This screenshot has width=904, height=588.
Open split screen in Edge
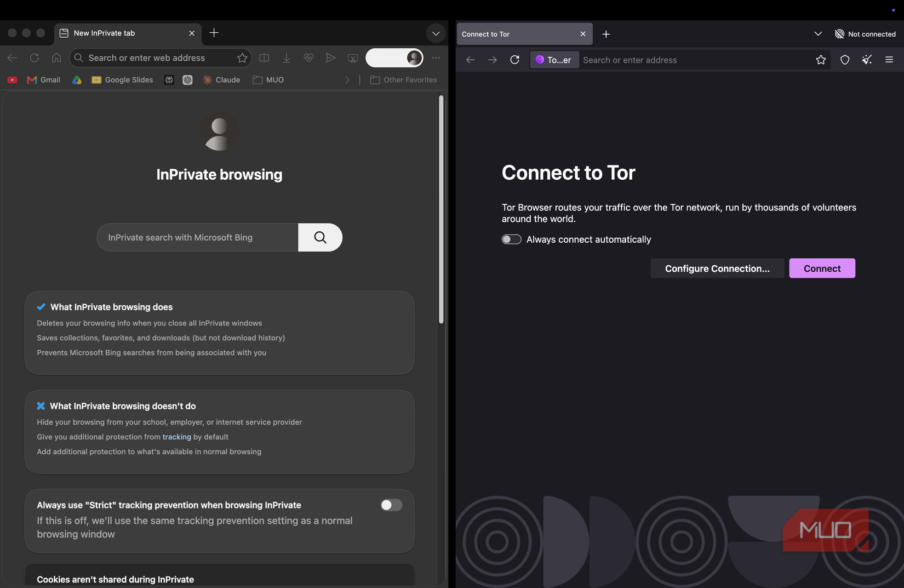pyautogui.click(x=264, y=58)
